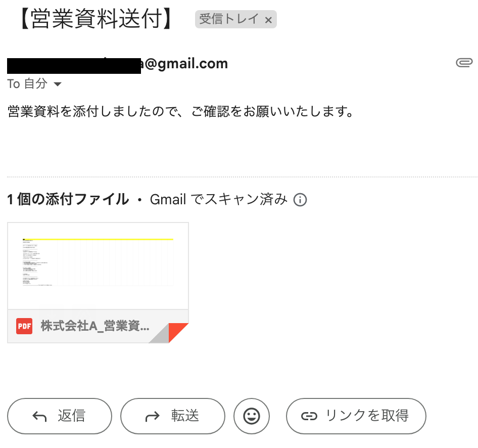The width and height of the screenshot is (478, 448).
Task: Click the 返信 reply button
Action: 60,416
